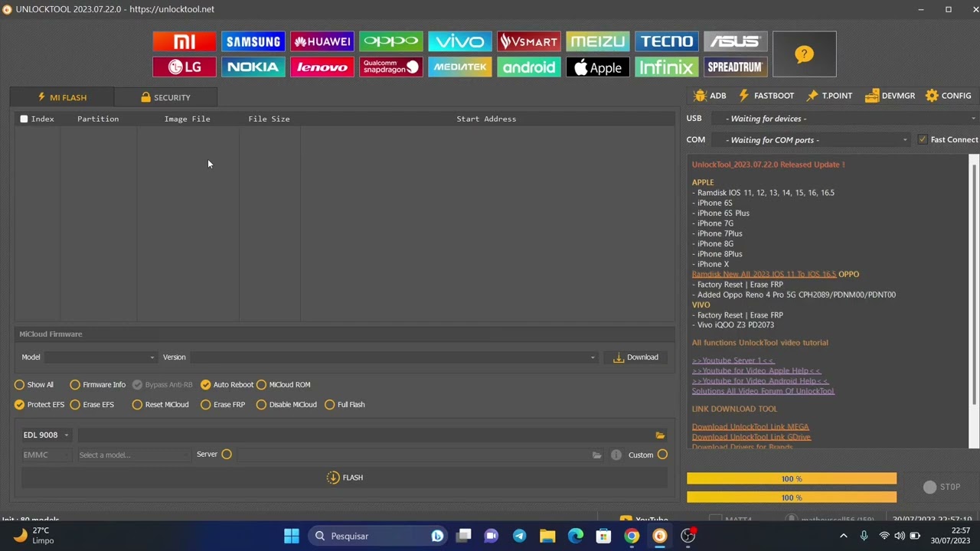This screenshot has height=551, width=980.
Task: Select the Vivo brand icon
Action: coord(460,41)
